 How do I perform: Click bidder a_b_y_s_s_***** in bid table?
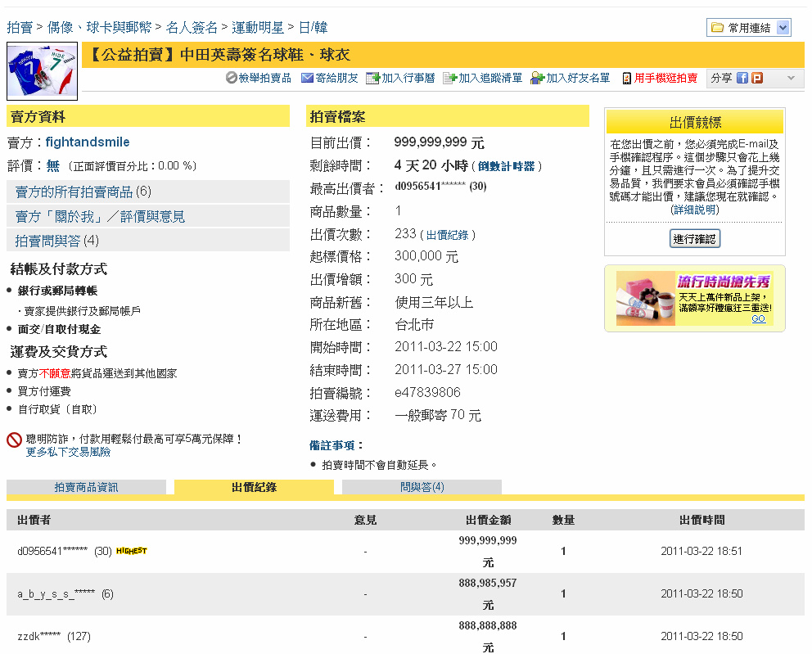pyautogui.click(x=56, y=594)
